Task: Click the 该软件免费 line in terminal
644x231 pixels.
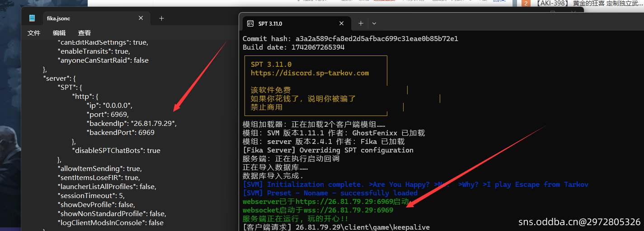Action: click(x=271, y=90)
